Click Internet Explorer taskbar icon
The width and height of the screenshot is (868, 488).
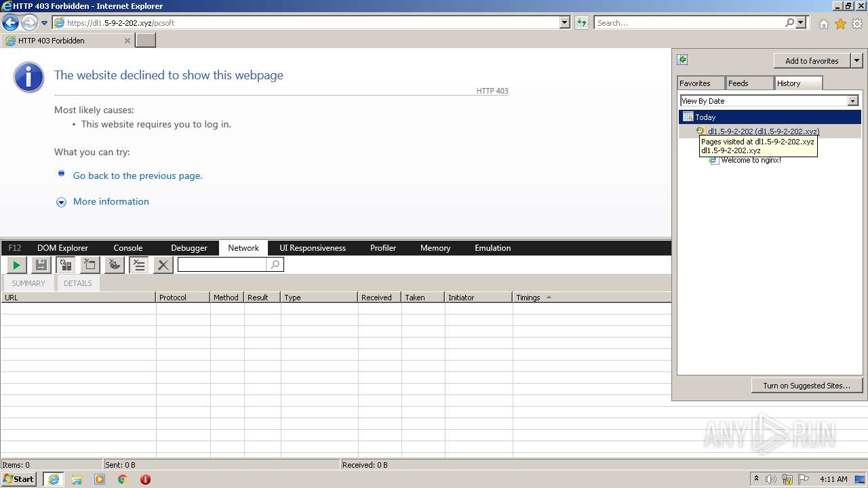click(54, 479)
